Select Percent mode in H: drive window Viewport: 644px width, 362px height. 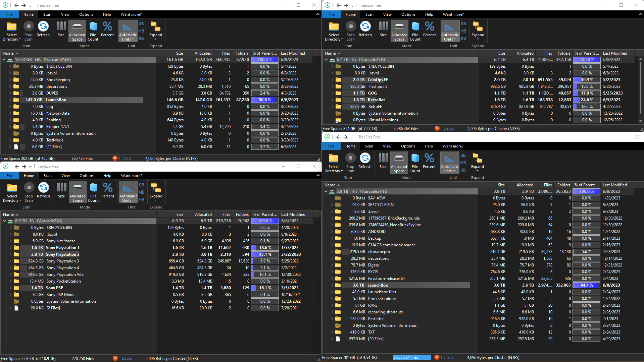tap(429, 161)
